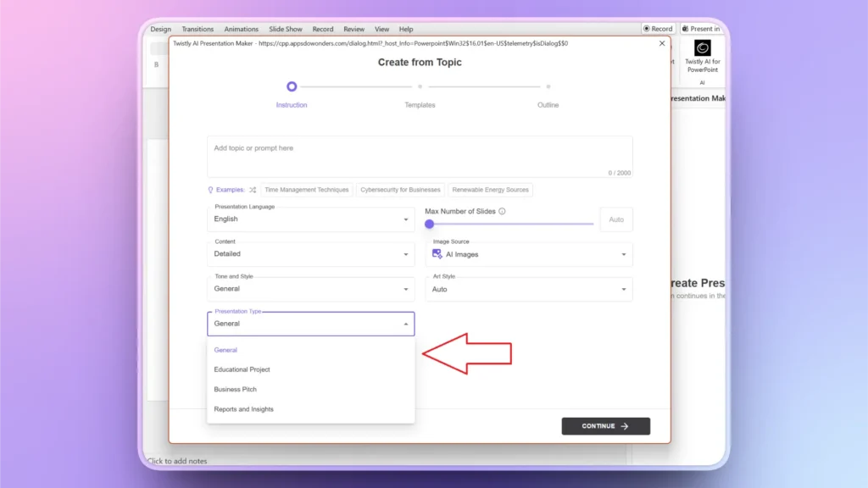Choose the Time Management Techniques example
868x488 pixels.
point(307,190)
